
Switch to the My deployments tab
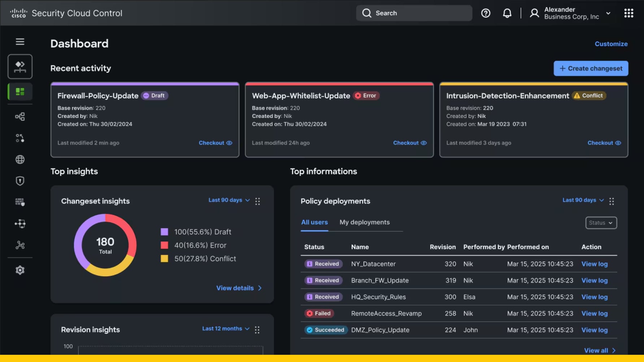tap(364, 222)
